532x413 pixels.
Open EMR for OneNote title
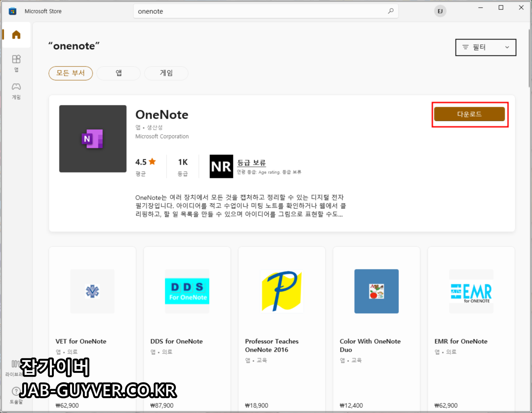pyautogui.click(x=461, y=342)
